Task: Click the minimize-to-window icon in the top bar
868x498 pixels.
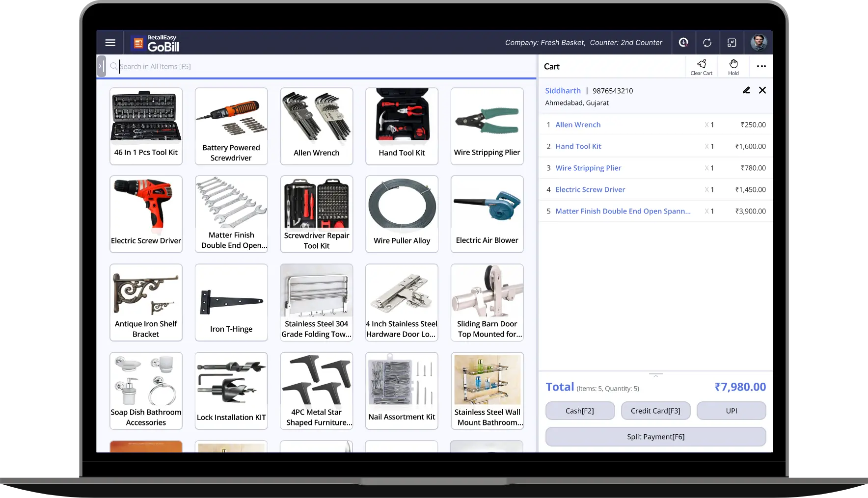Action: (732, 43)
